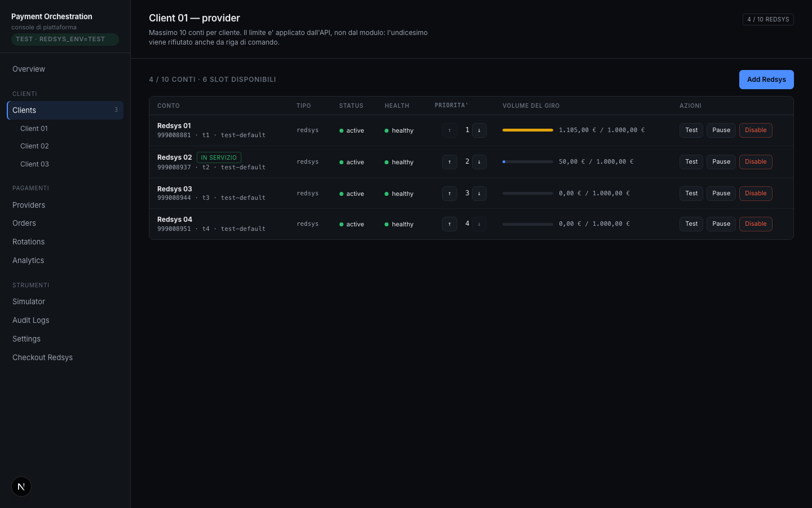Pause the Redsys 03 account
The height and width of the screenshot is (508, 812).
721,194
